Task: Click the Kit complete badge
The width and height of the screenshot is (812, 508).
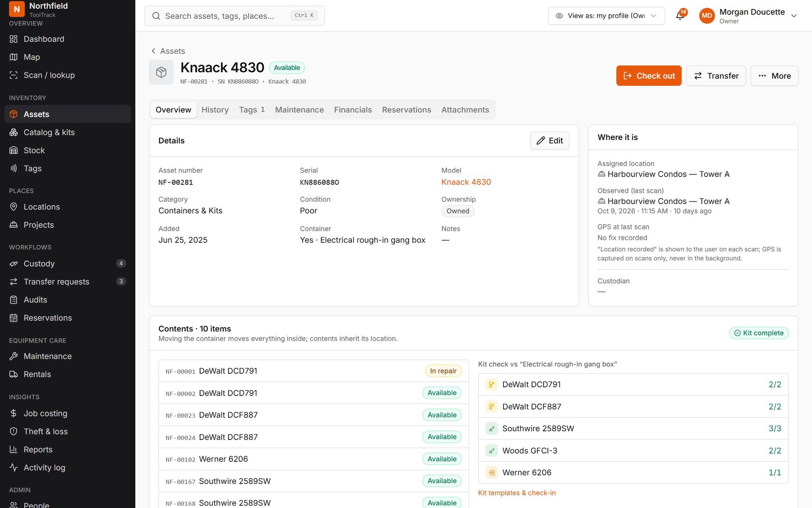Action: [x=759, y=333]
